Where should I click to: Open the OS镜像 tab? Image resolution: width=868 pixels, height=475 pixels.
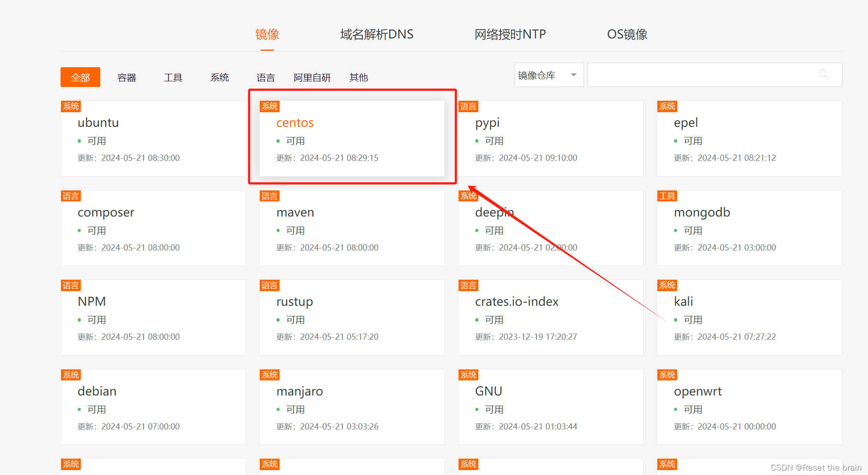click(627, 34)
